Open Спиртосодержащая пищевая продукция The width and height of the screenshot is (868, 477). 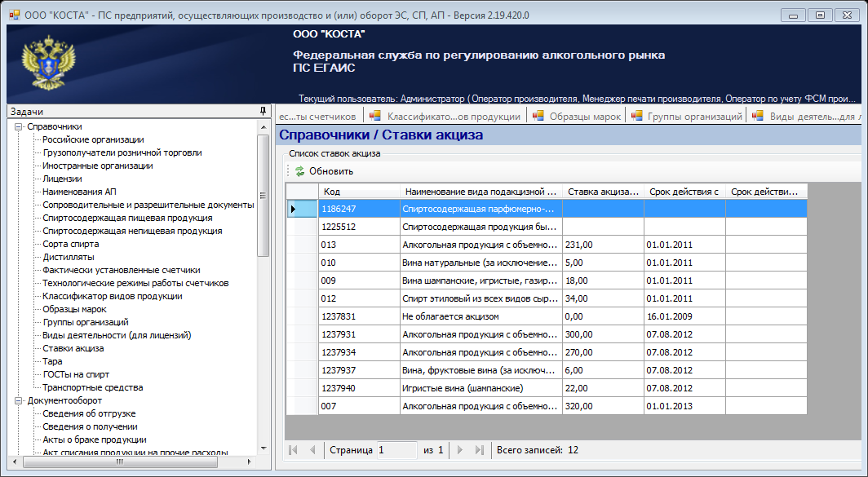click(x=127, y=218)
